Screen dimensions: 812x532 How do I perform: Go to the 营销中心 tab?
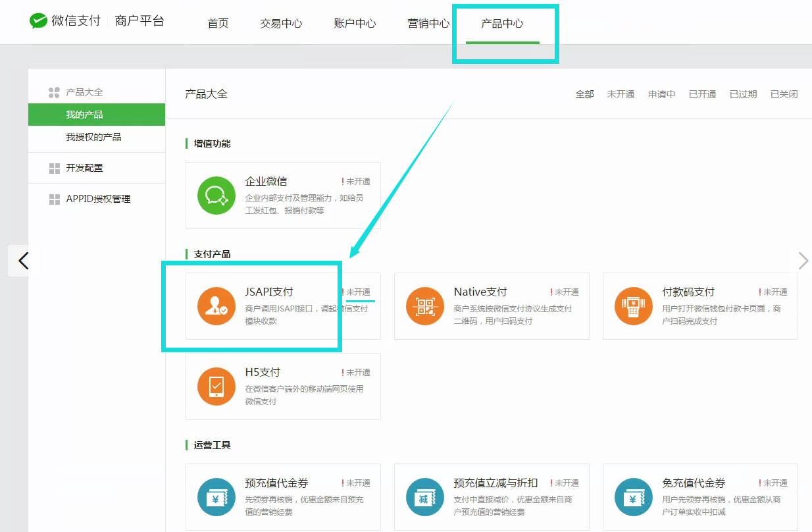click(429, 24)
